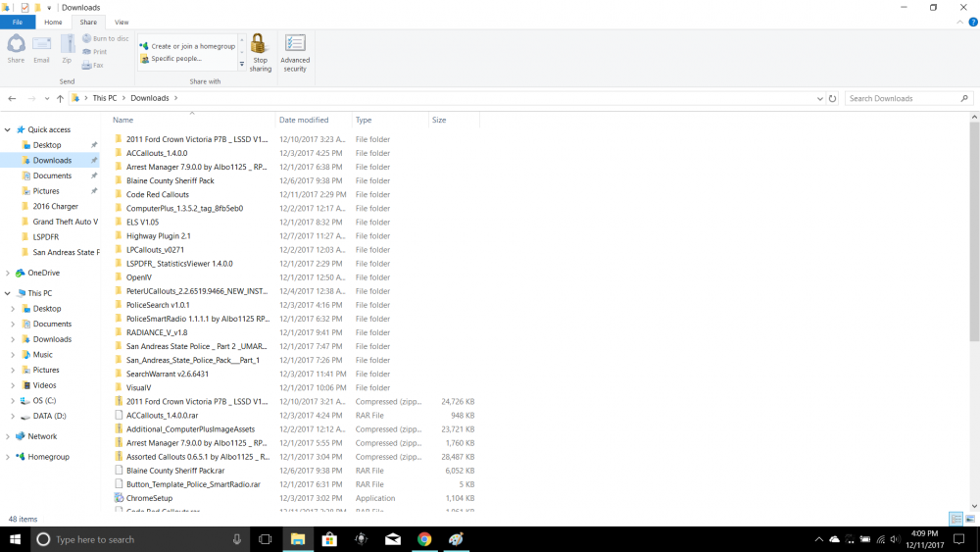Click the Fax option in Send group
980x552 pixels.
pos(92,65)
